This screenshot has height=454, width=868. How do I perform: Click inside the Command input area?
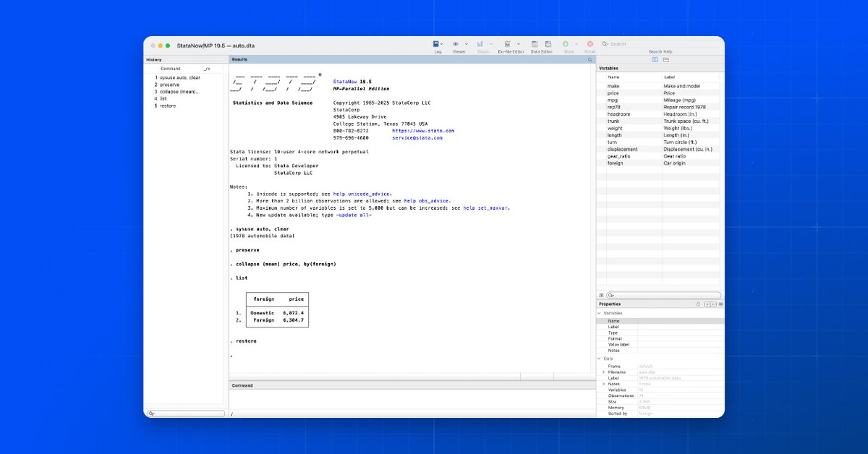click(x=412, y=401)
